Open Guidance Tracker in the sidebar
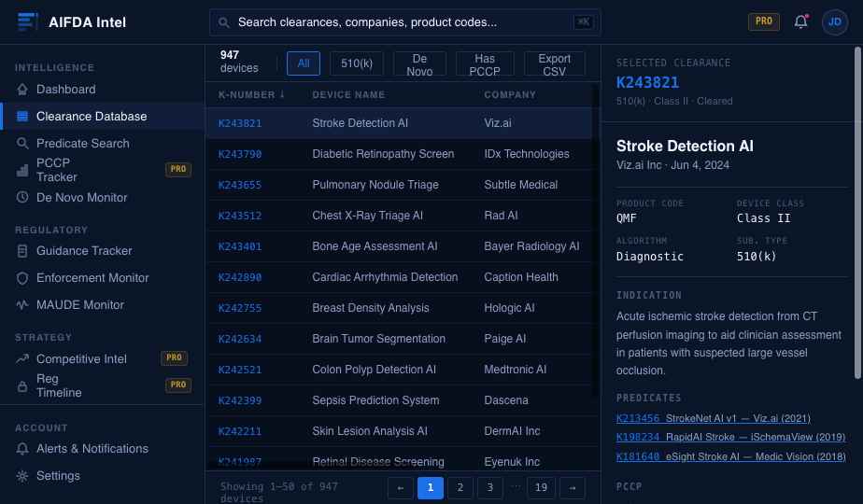This screenshot has width=863, height=504. point(103,251)
